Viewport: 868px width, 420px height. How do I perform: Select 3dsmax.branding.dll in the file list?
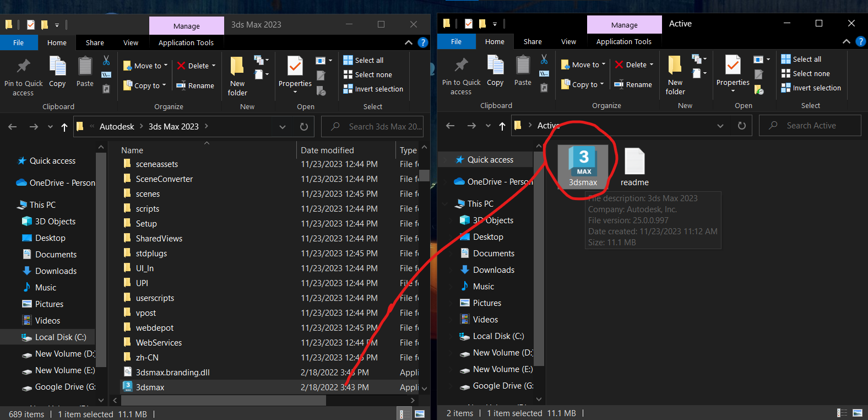click(x=172, y=373)
